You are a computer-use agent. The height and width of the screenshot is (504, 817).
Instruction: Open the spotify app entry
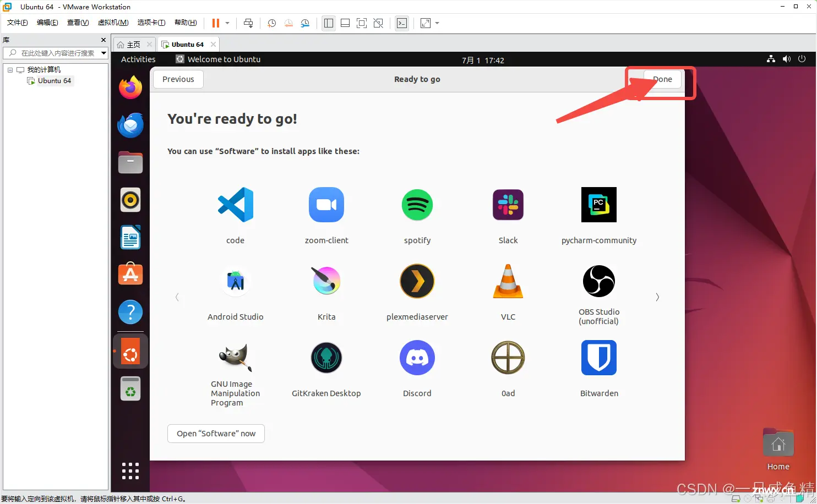(x=417, y=205)
